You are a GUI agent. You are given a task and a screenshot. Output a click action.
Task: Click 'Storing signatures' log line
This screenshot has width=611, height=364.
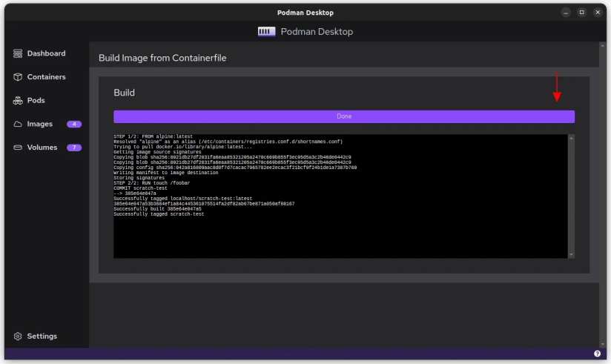(139, 178)
